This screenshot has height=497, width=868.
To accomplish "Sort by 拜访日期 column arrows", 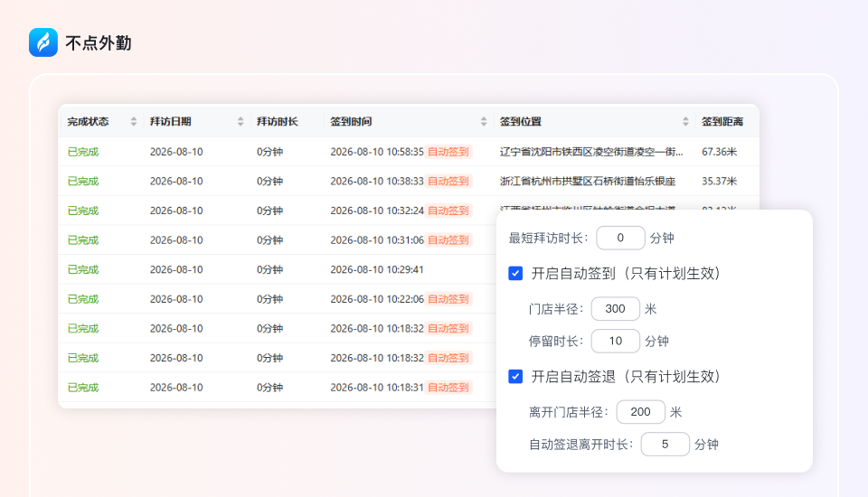I will [241, 121].
